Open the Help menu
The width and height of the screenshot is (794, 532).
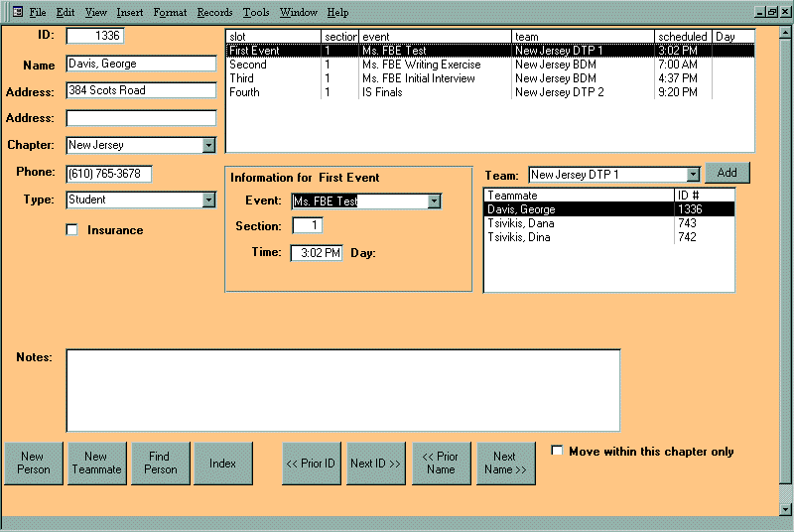coord(337,12)
